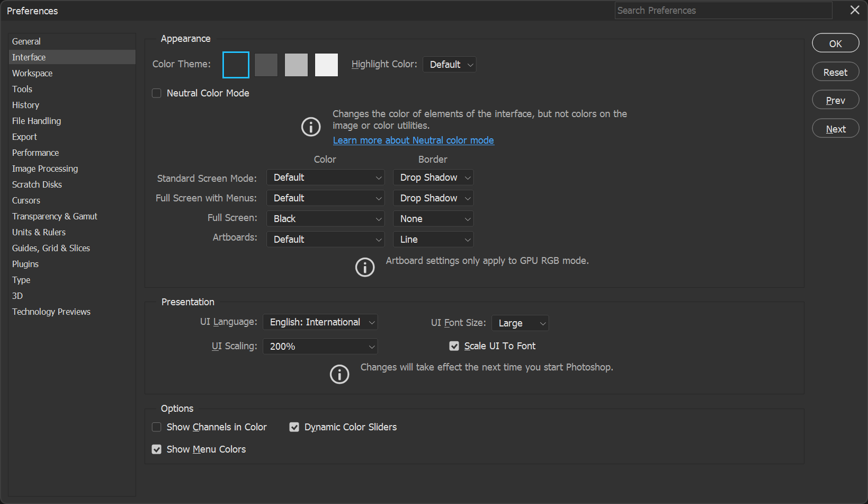This screenshot has width=868, height=504.
Task: Open the UI Font Size dropdown
Action: [x=520, y=323]
